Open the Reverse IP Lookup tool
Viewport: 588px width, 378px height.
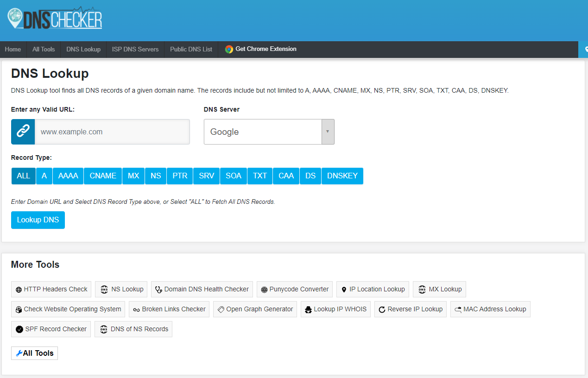click(410, 309)
